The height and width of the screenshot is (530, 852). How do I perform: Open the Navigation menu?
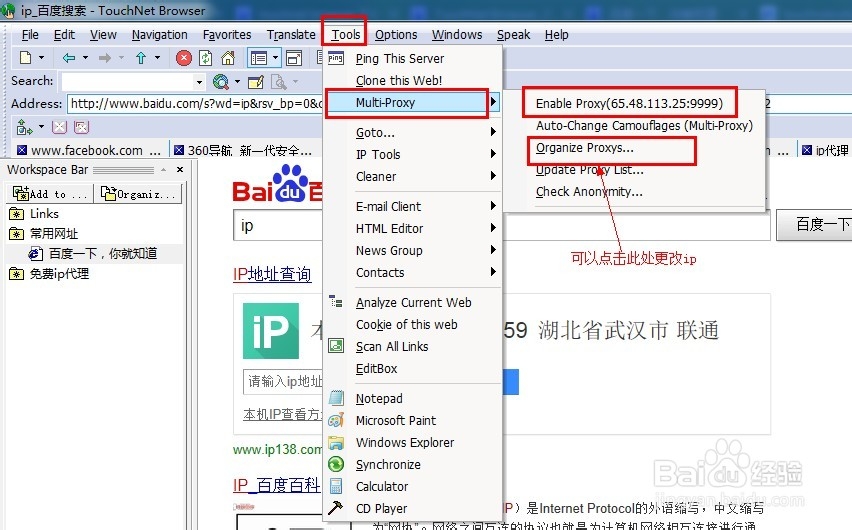[159, 35]
